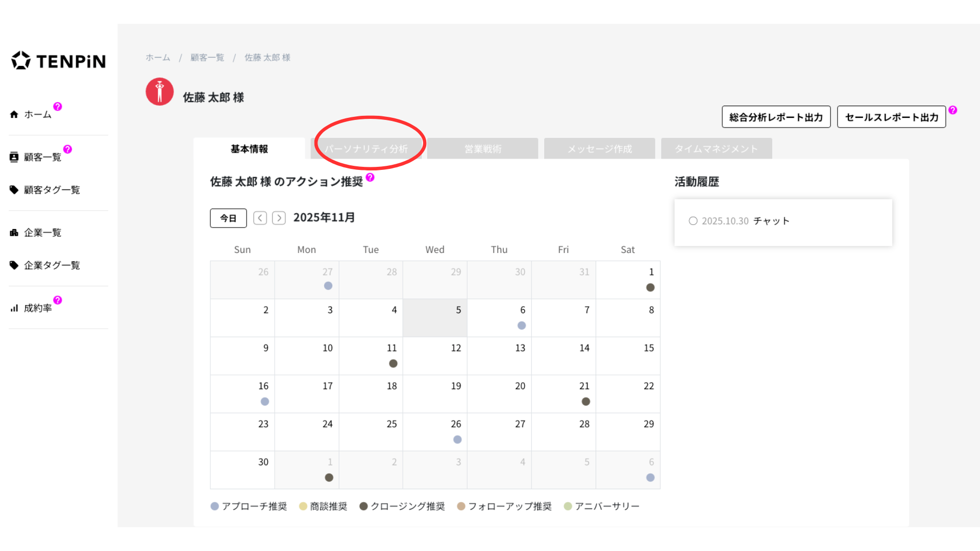Click the help icon beside ホーム
This screenshot has width=980, height=551.
[58, 107]
